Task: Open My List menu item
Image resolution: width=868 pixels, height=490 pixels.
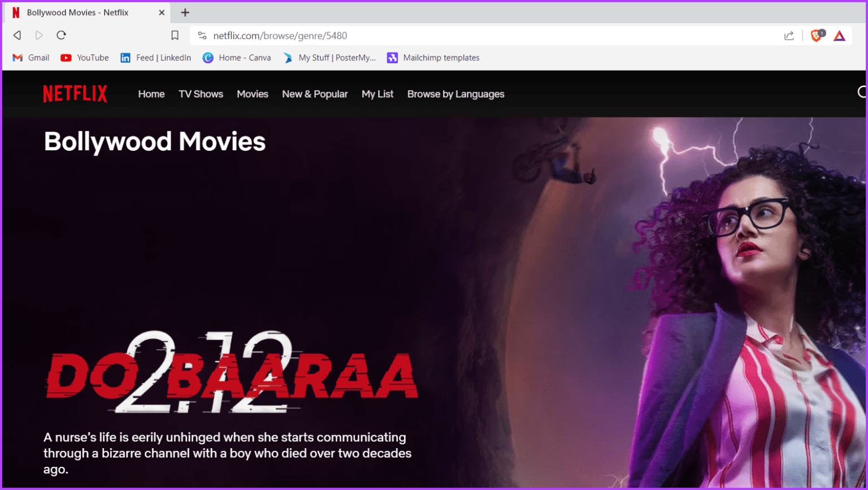Action: [x=377, y=94]
